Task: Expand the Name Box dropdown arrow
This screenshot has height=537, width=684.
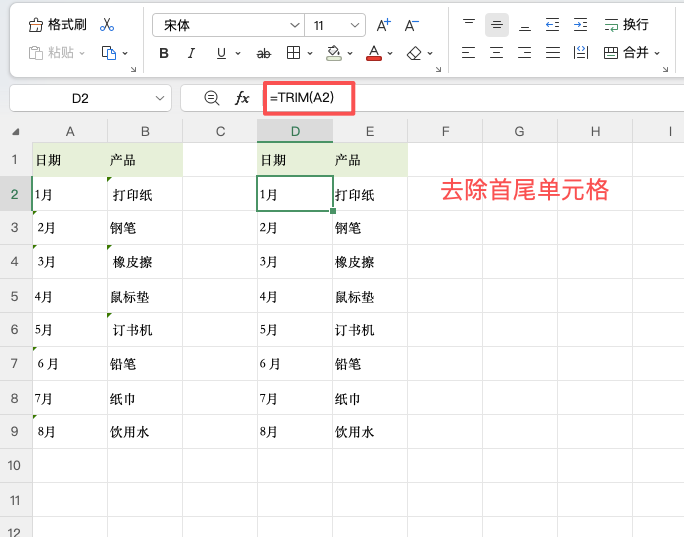Action: point(160,98)
